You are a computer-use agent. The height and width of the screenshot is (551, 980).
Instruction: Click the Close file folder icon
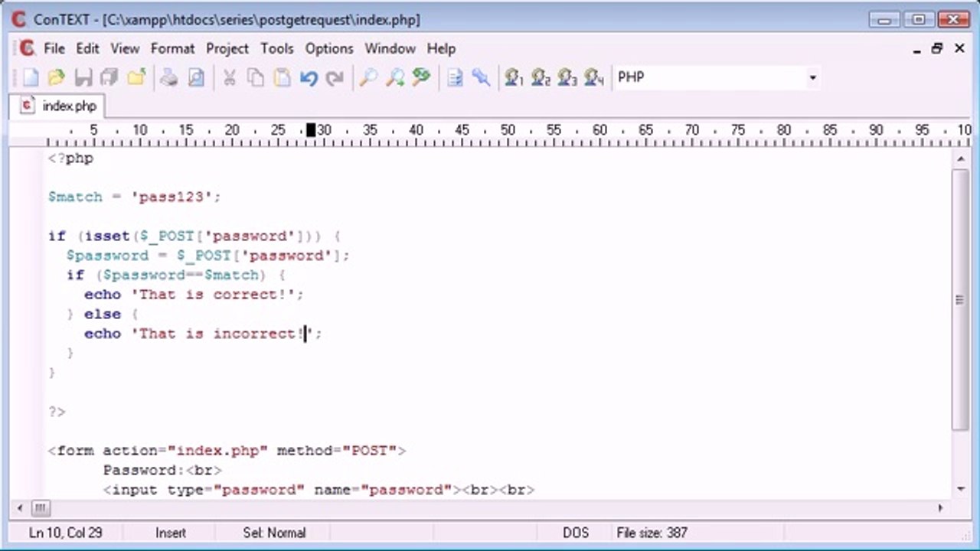click(x=136, y=77)
